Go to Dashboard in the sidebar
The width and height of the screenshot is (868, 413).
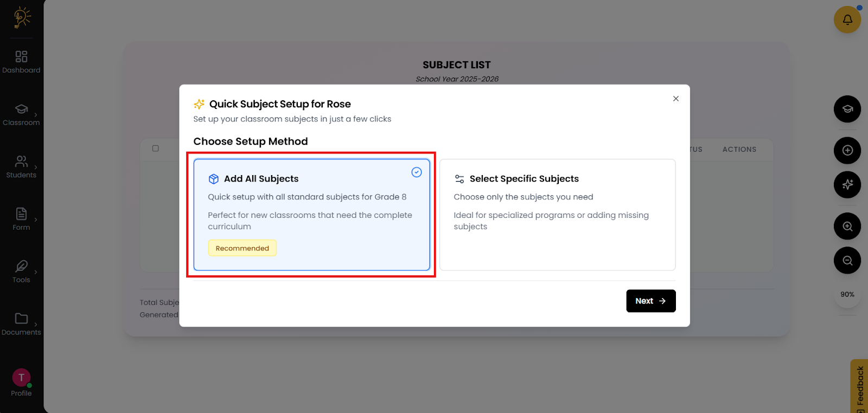coord(21,62)
